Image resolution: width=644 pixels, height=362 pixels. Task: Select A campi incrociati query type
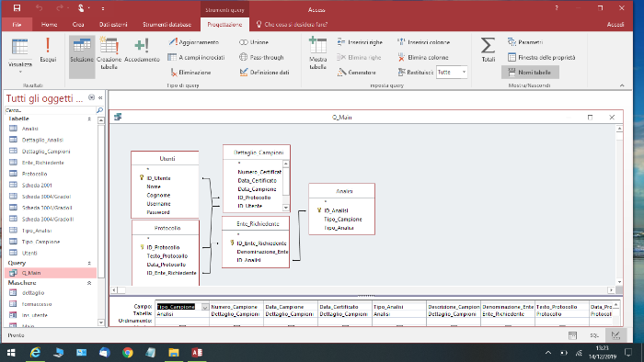(x=196, y=57)
